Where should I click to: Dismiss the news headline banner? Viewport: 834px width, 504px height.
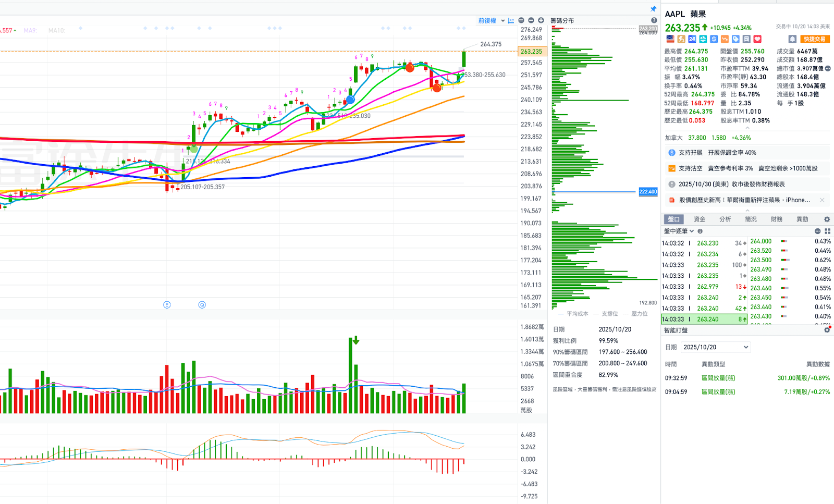822,200
